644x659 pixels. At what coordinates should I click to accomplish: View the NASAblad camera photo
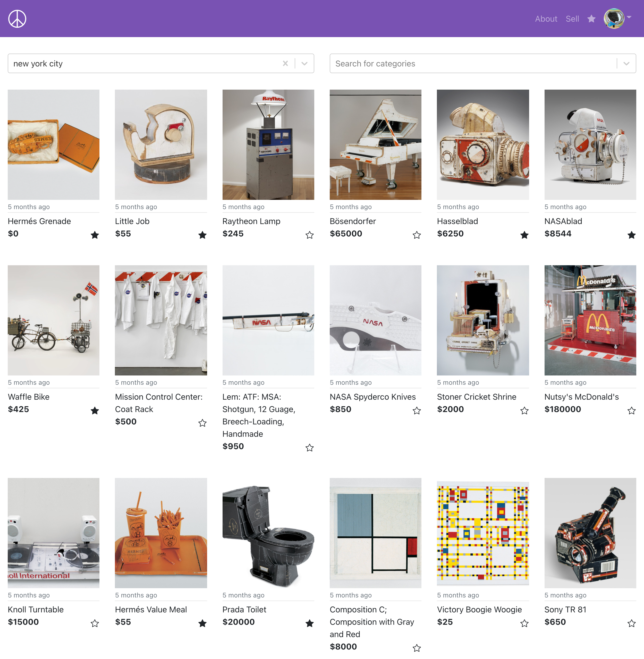click(x=590, y=144)
